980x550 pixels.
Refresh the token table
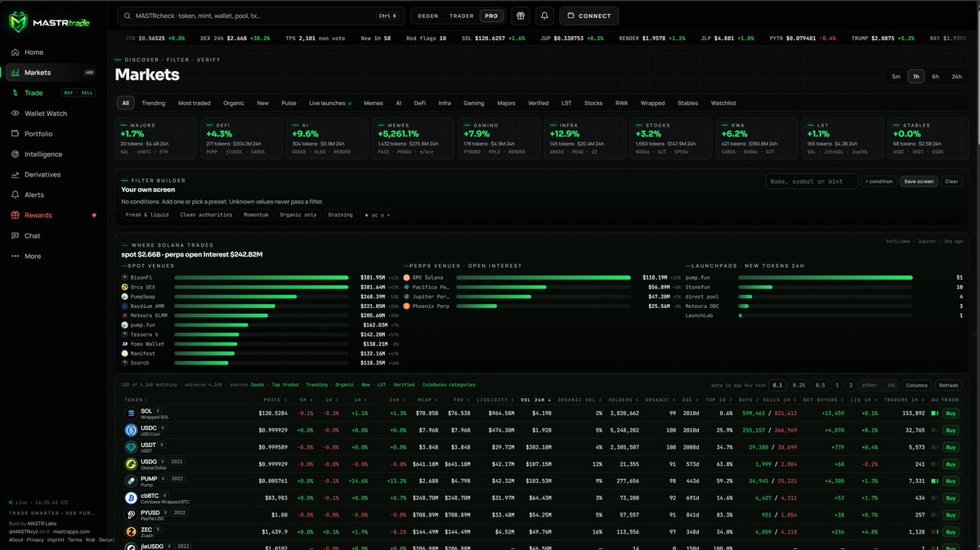[948, 386]
